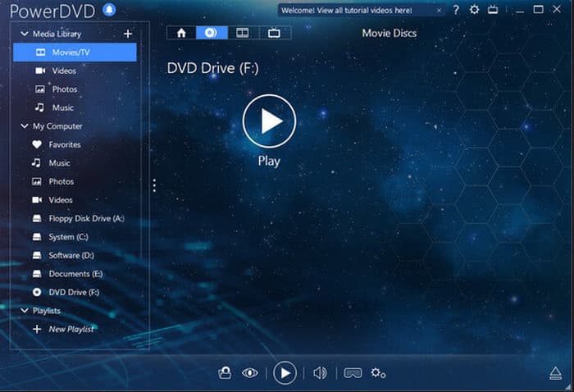Image resolution: width=574 pixels, height=392 pixels.
Task: Select Movies/TV in Media Library
Action: 75,52
